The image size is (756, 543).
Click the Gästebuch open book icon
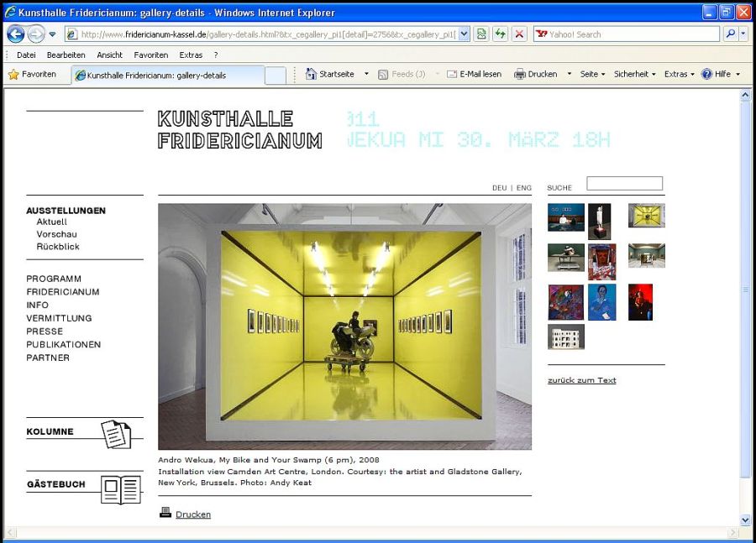(120, 489)
